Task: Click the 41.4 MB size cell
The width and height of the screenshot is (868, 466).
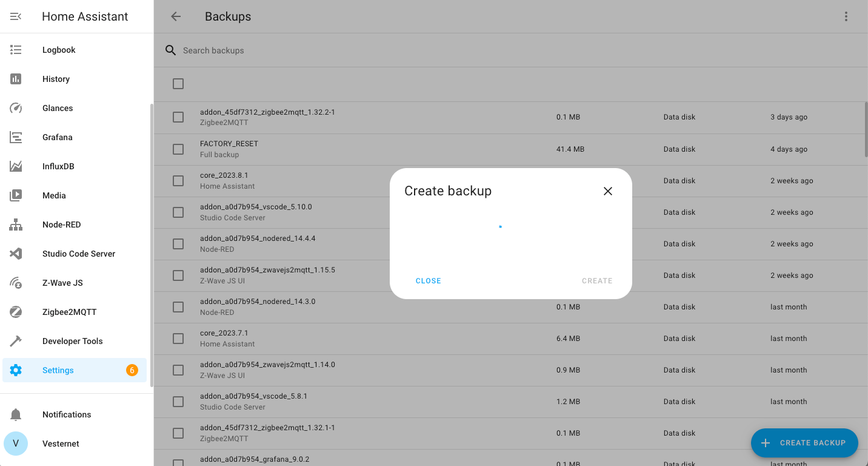Action: (570, 149)
